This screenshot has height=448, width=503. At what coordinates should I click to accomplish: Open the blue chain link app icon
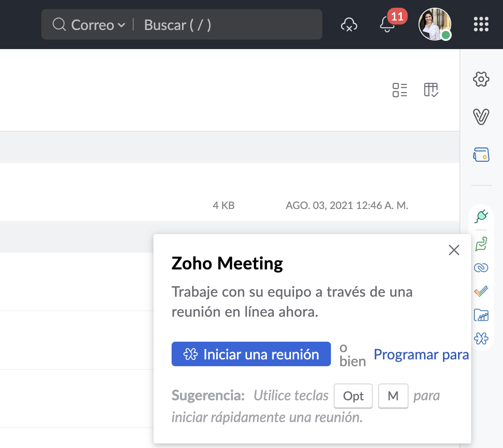click(481, 268)
